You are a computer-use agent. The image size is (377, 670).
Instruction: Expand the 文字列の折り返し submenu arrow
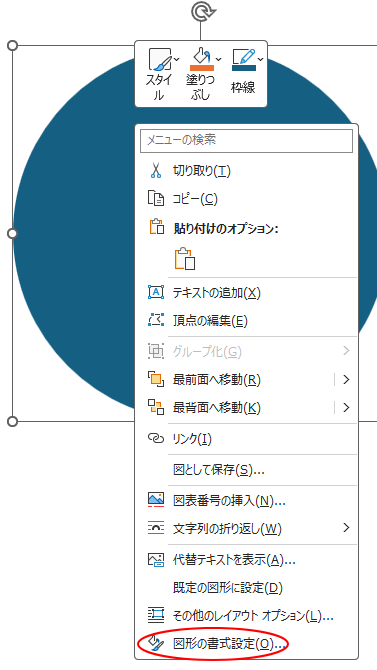[x=346, y=528]
